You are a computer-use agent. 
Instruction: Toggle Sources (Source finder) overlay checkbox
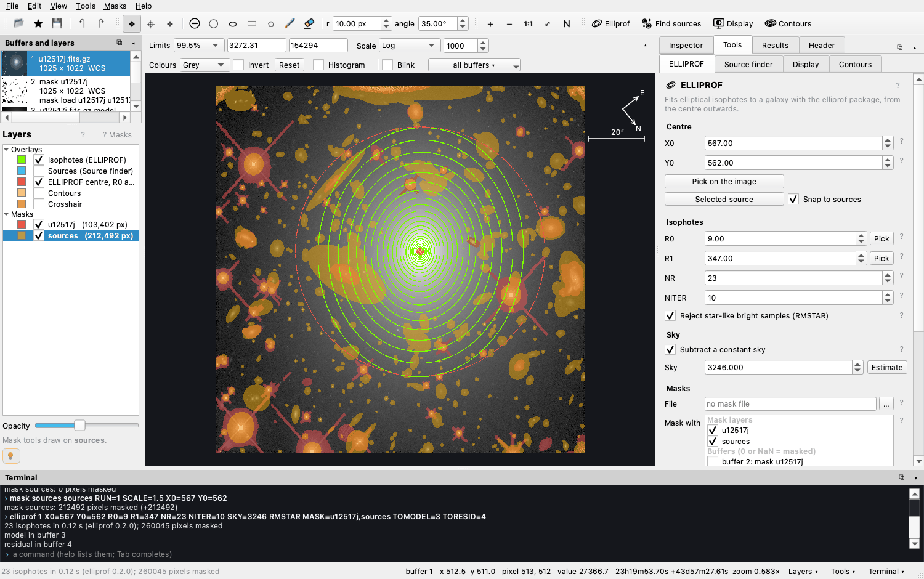(x=39, y=171)
